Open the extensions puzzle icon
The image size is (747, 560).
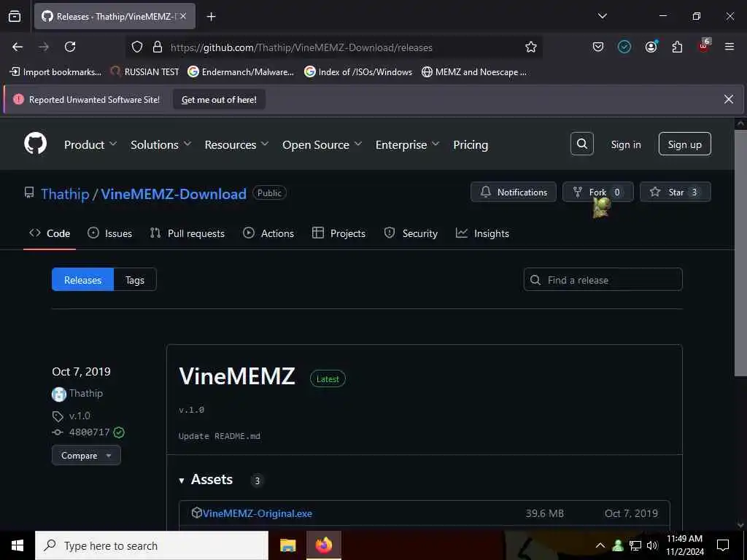pos(677,47)
